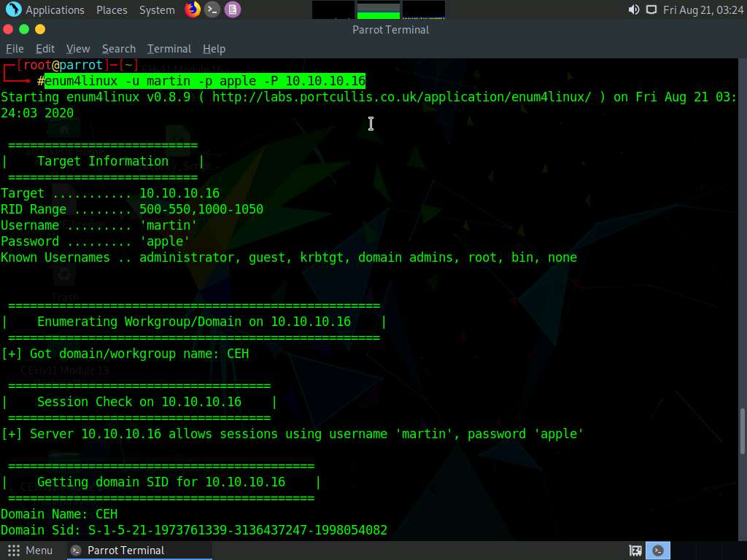Click workspace switcher icon in bottom panel
The width and height of the screenshot is (747, 560).
635,551
